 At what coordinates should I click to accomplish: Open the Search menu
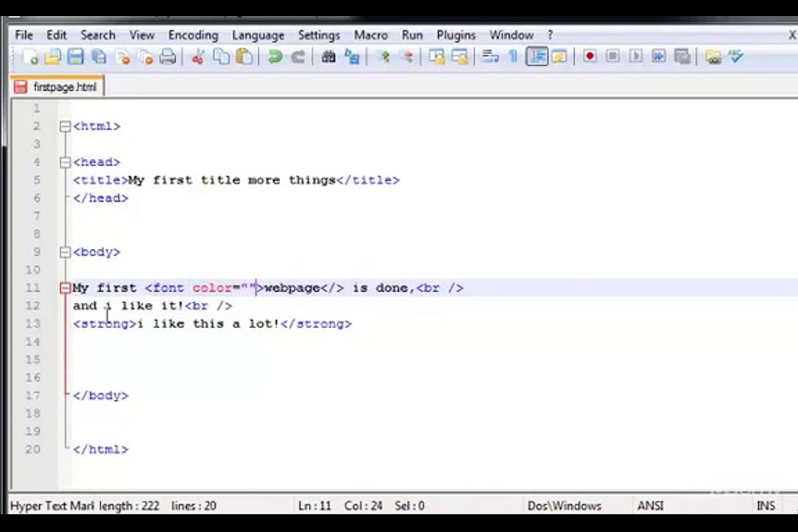point(98,35)
